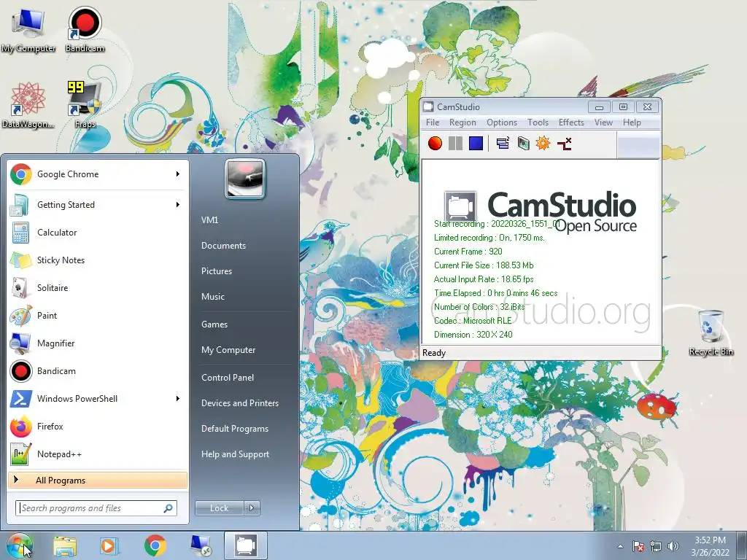Open Control Panel from Start menu
Screen dimensions: 747x560
(x=228, y=378)
